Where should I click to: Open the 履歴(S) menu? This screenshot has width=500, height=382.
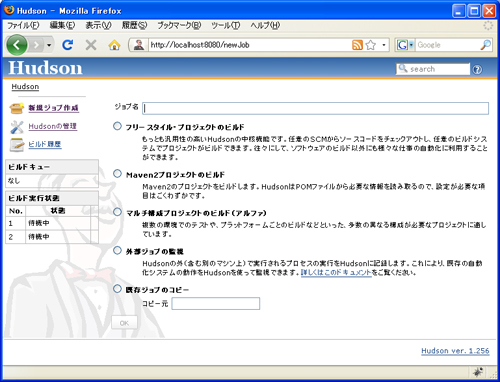(x=134, y=25)
